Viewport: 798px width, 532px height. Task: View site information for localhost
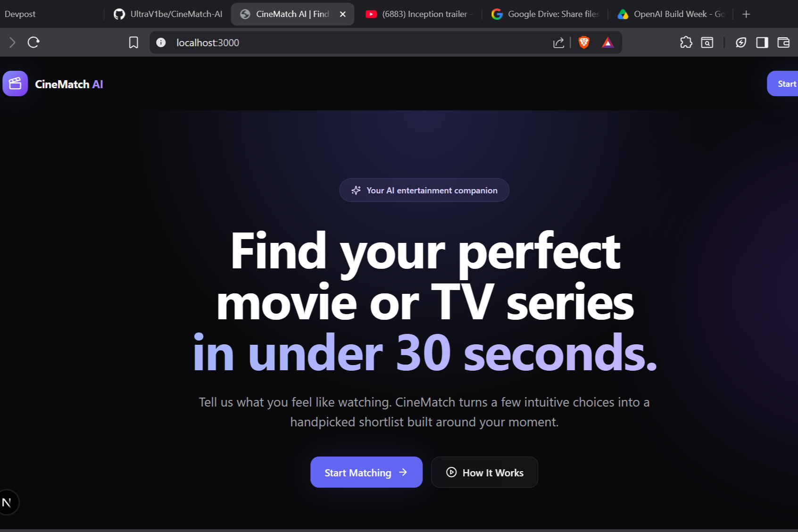pos(161,42)
